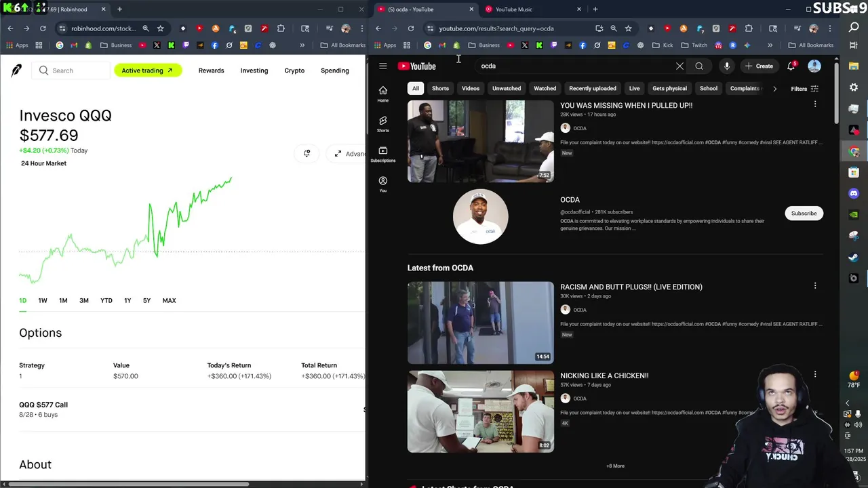
Task: Open the YouTube search Filters panel
Action: tap(805, 89)
